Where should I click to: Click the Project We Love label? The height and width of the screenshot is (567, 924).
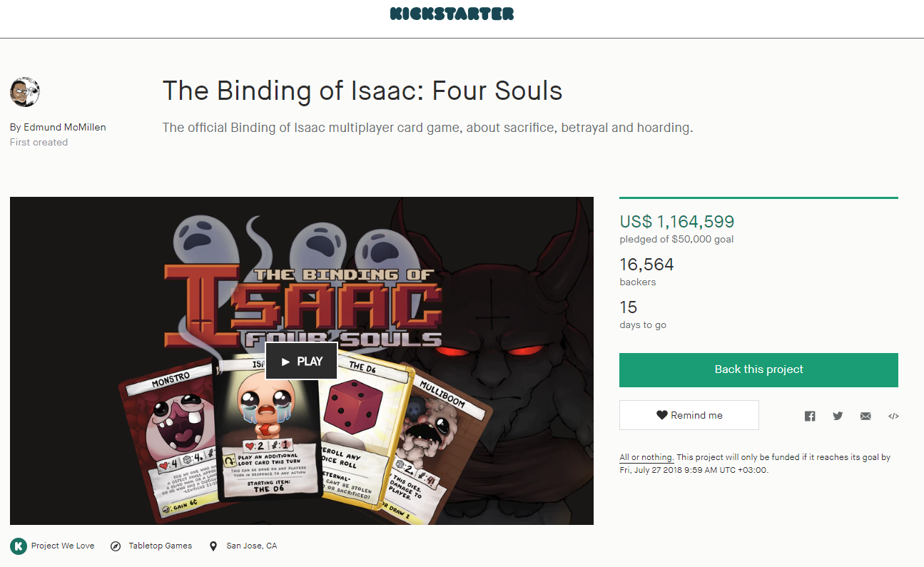point(63,546)
